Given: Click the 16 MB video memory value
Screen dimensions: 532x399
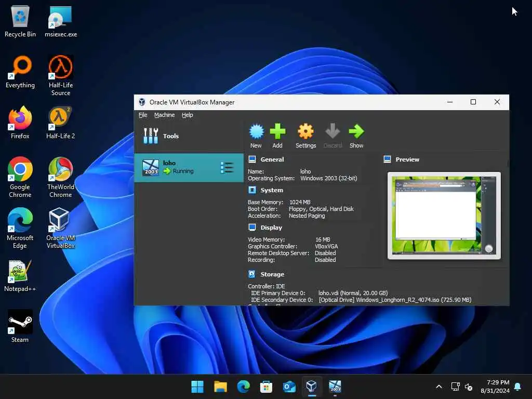Looking at the screenshot, I should (x=322, y=240).
